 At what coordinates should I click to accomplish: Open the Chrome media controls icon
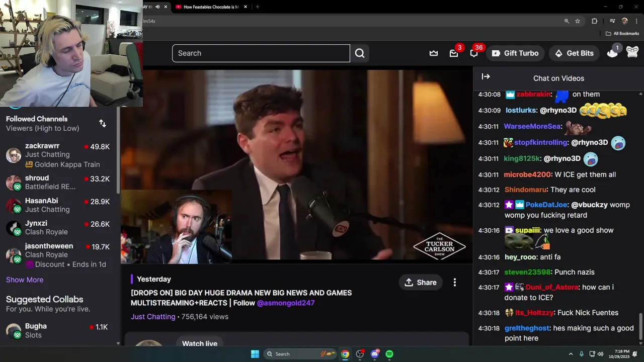point(612,21)
